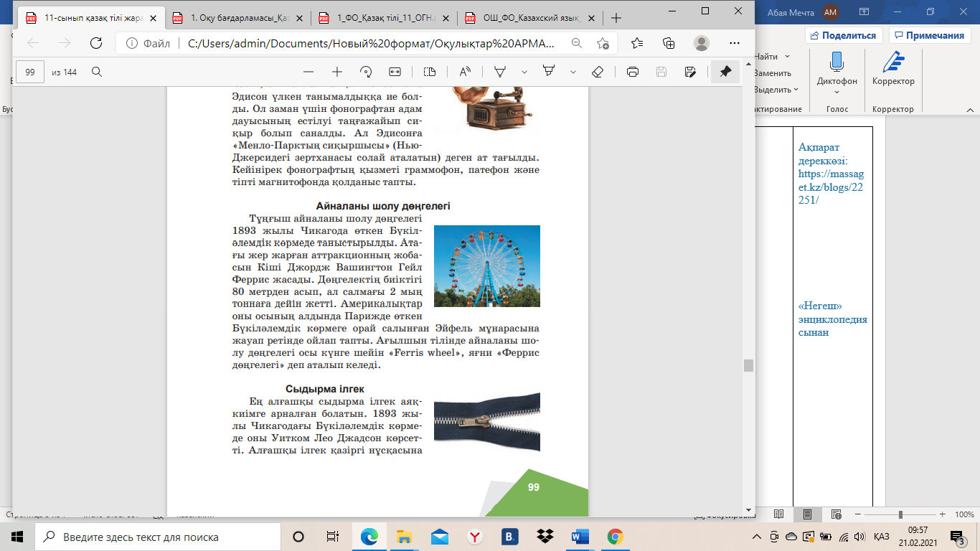Viewport: 980px width, 551px height.
Task: Open massaget.kz link in Word document
Action: tap(831, 187)
